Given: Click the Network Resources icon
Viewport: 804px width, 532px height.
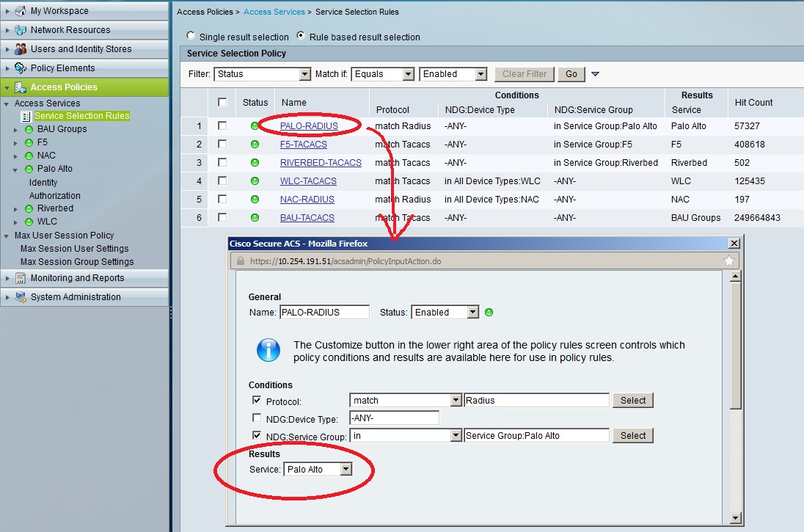Looking at the screenshot, I should [21, 30].
